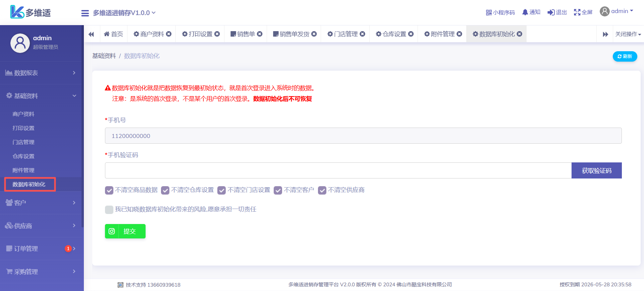Switch to the 首页 tab
Image resolution: width=644 pixels, height=291 pixels.
coord(114,34)
